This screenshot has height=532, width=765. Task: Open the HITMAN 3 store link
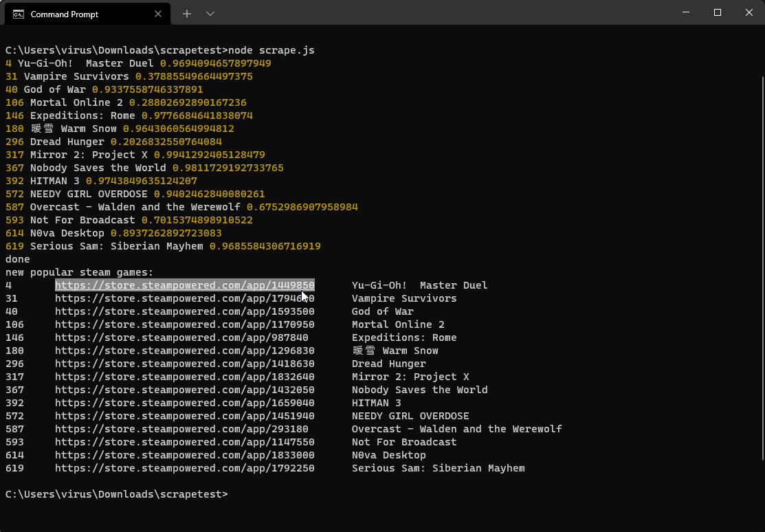[184, 403]
